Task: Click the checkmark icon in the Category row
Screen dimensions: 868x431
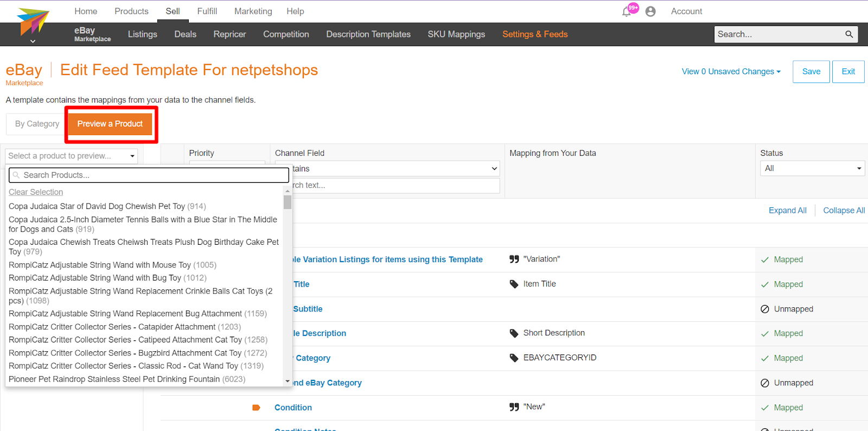Action: [x=765, y=358]
